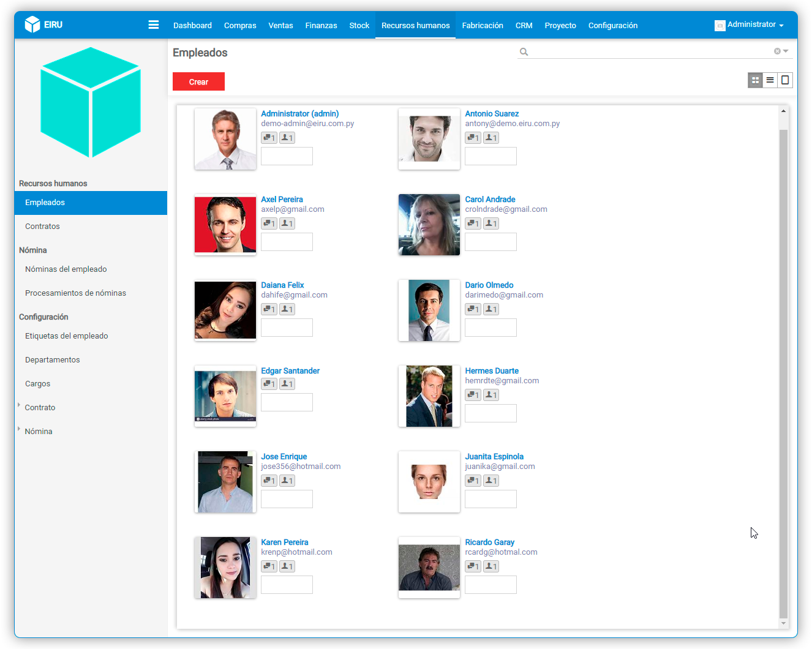Click the scrollbar down arrow
The image size is (812, 649).
[783, 623]
